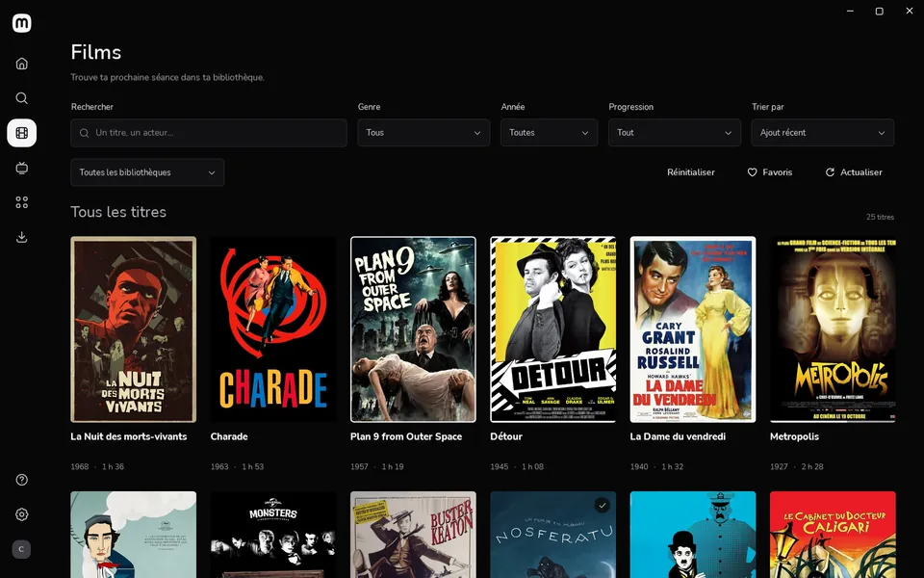Screen dimensions: 924x578
Task: Click the 1927 · 2 h 28 metadata
Action: [x=797, y=466]
